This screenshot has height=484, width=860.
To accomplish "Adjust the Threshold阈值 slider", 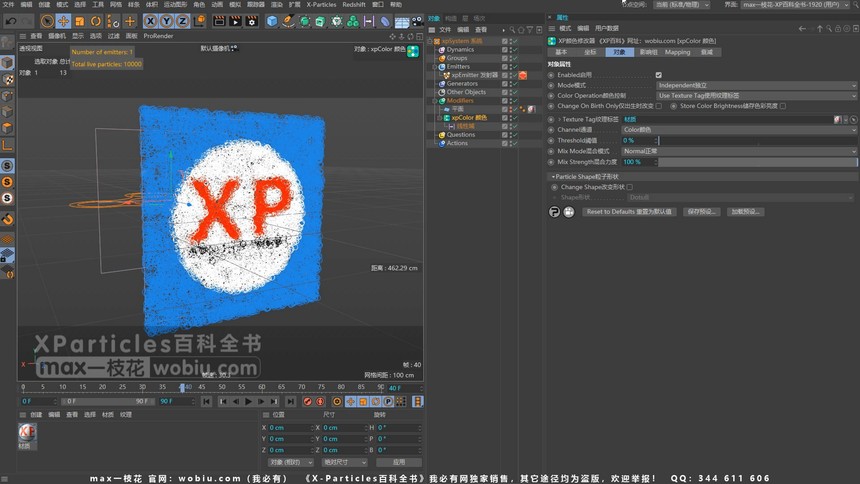I will 757,141.
